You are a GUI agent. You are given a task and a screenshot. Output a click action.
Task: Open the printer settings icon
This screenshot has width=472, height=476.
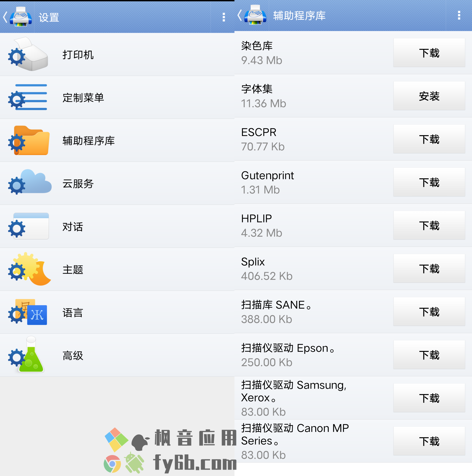click(28, 54)
